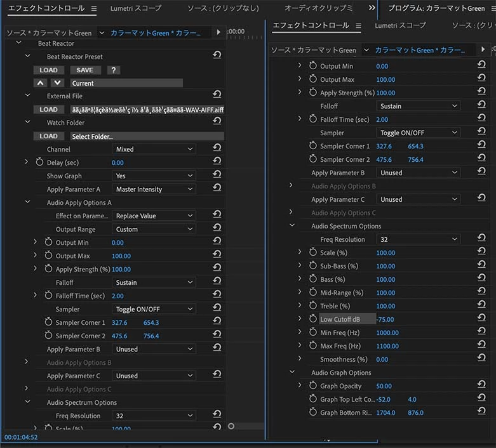Click Beat Reactor Preset SAVE button
Viewport: 496px width, 448px height.
pyautogui.click(x=85, y=70)
